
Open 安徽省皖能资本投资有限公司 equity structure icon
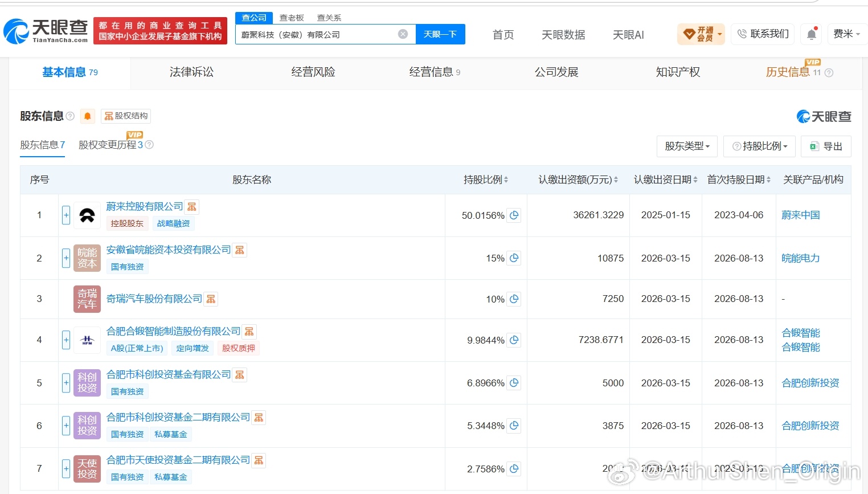240,250
